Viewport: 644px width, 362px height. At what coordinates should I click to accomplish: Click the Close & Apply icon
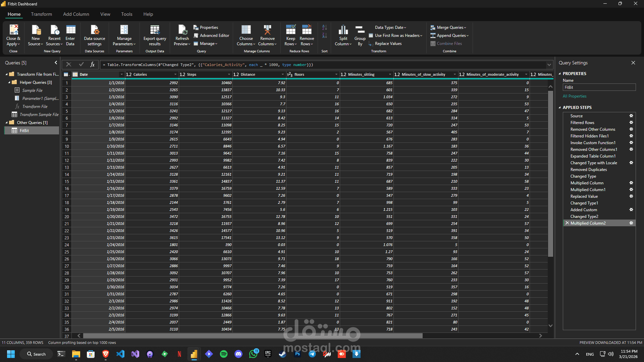tap(13, 30)
